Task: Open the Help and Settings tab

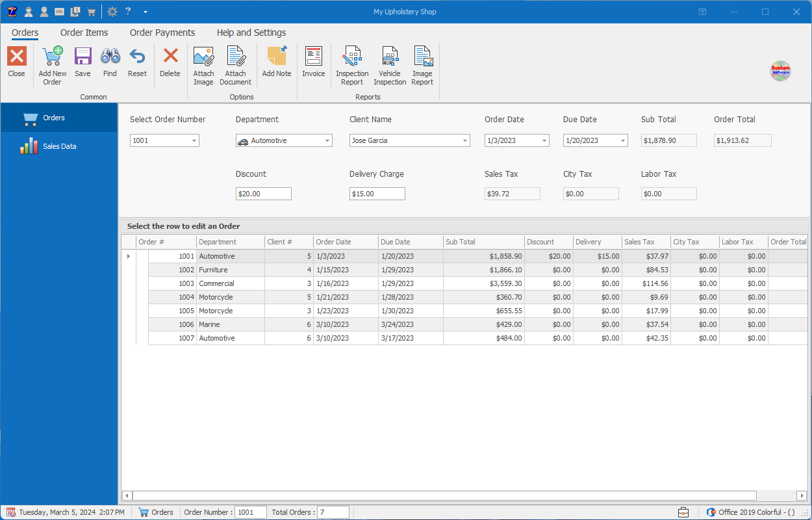Action: pos(251,32)
